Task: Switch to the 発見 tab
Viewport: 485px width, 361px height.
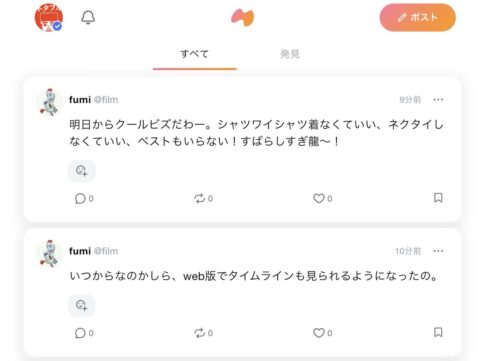Action: [x=290, y=54]
